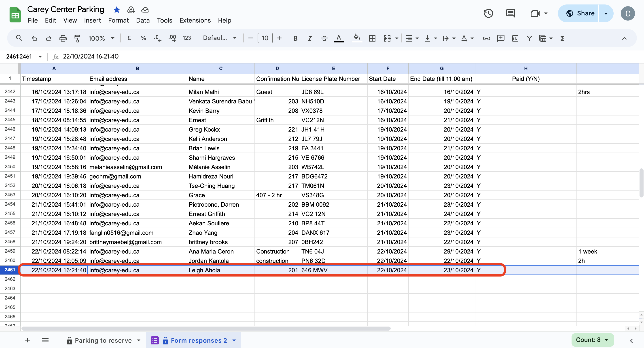Image resolution: width=644 pixels, height=348 pixels.
Task: Open the Default font dropdown
Action: tap(219, 38)
